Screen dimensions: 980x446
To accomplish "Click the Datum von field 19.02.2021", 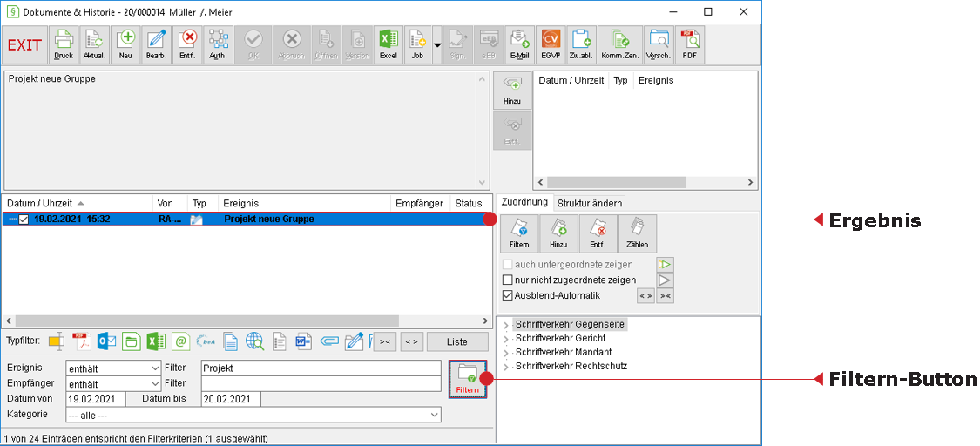I will coord(96,399).
